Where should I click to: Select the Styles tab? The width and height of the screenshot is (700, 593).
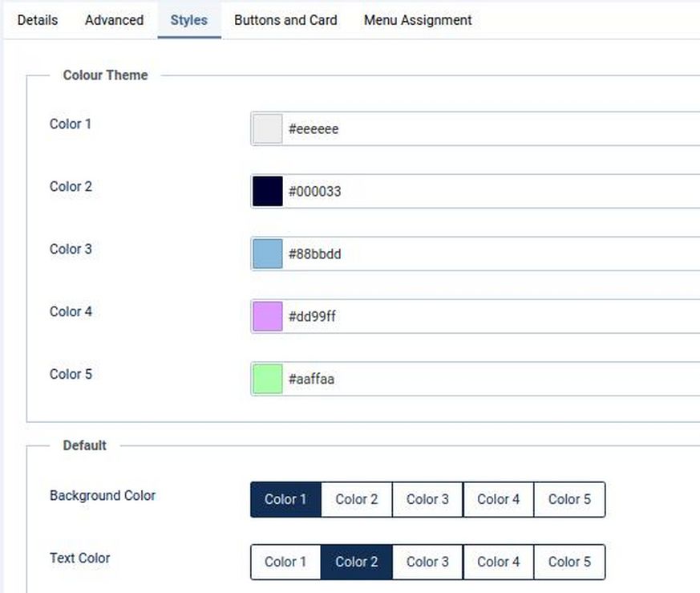pos(188,20)
